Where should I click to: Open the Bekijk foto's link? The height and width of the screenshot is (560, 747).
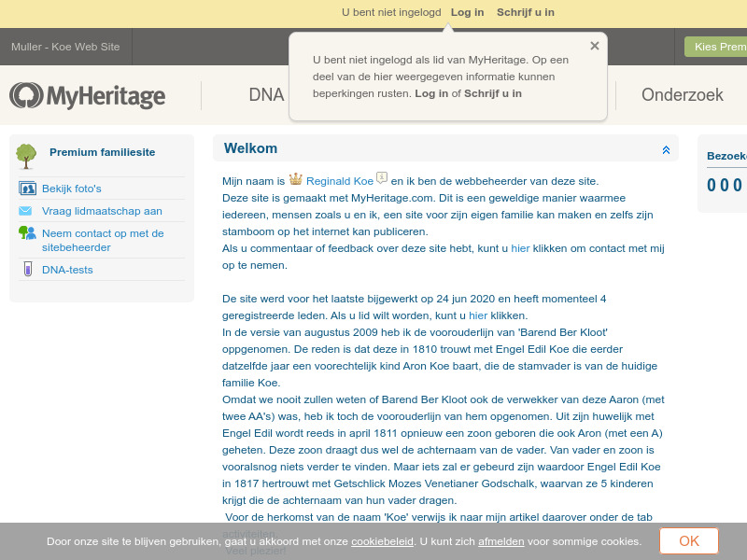(72, 189)
